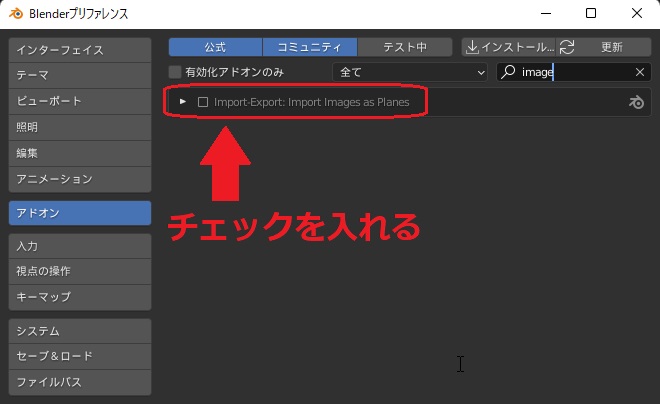Click the Import-Export: Import Images as Planes label

(311, 102)
